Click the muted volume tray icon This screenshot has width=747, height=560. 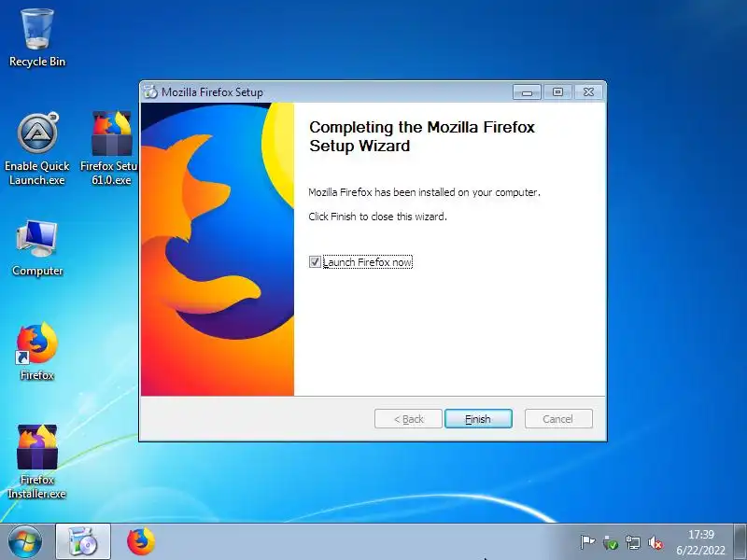(655, 542)
